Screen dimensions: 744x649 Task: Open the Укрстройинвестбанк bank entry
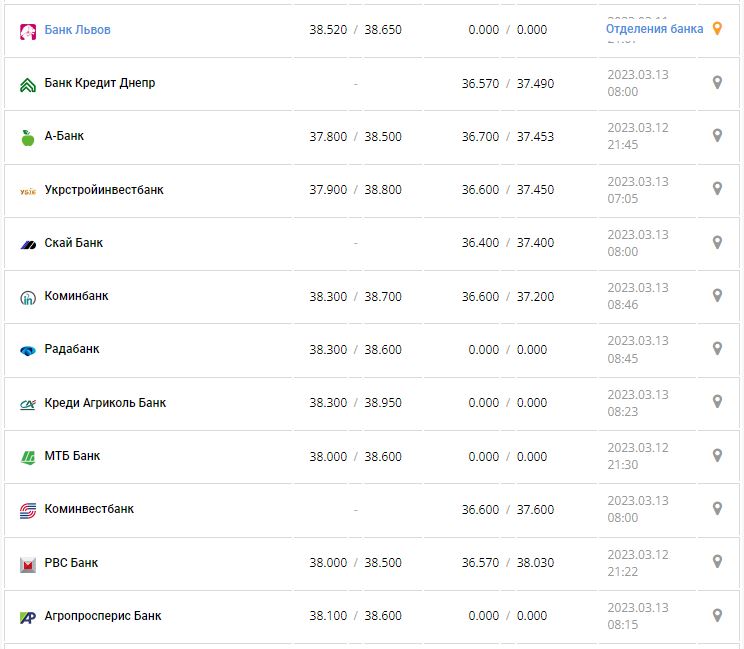[104, 190]
